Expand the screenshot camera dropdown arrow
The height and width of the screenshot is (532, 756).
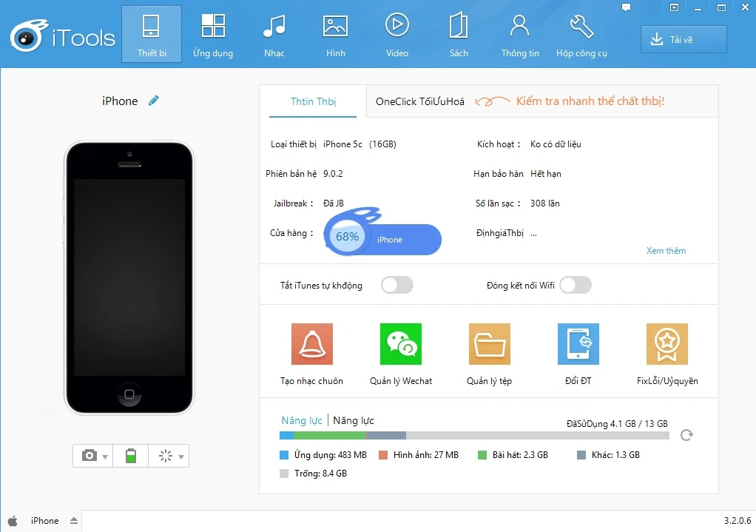105,457
